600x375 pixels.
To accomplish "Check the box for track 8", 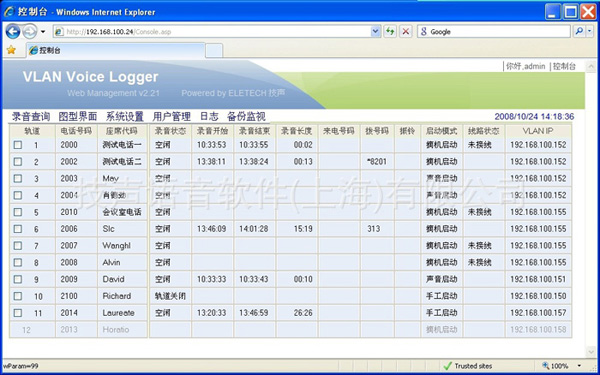I will (18, 262).
